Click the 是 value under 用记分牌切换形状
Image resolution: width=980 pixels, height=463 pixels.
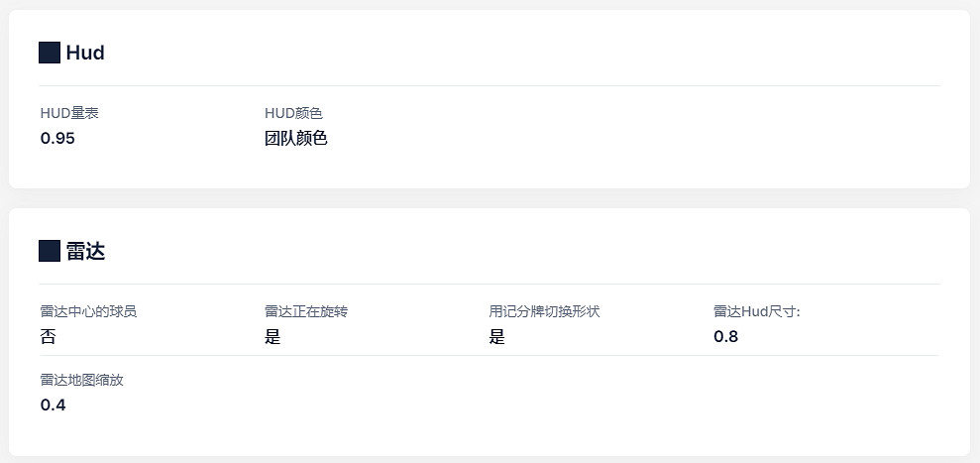[496, 336]
